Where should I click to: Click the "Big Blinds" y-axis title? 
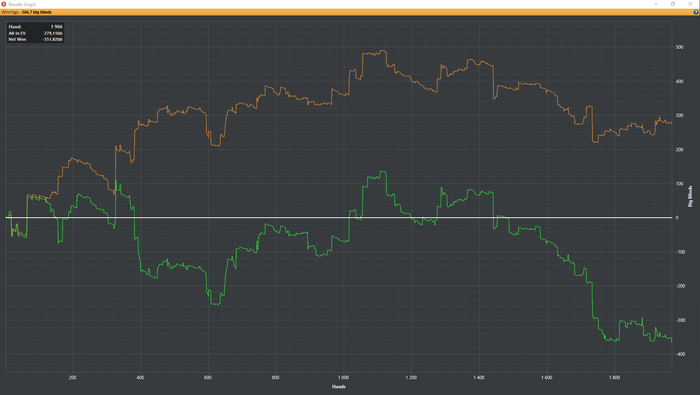(x=690, y=196)
